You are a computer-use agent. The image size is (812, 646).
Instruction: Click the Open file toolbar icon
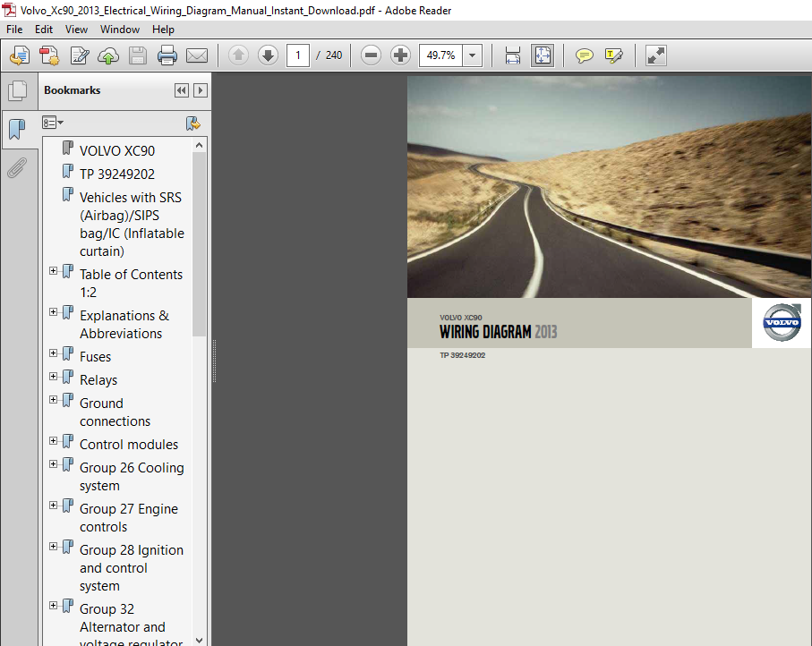[20, 55]
